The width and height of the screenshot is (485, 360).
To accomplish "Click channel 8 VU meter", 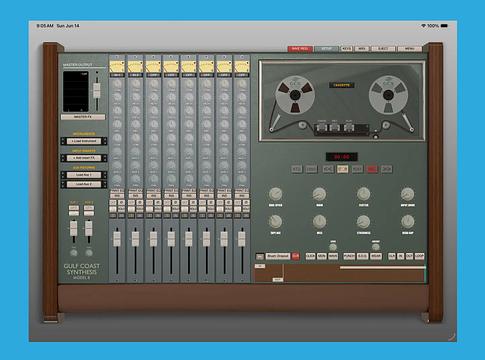I will 242,66.
